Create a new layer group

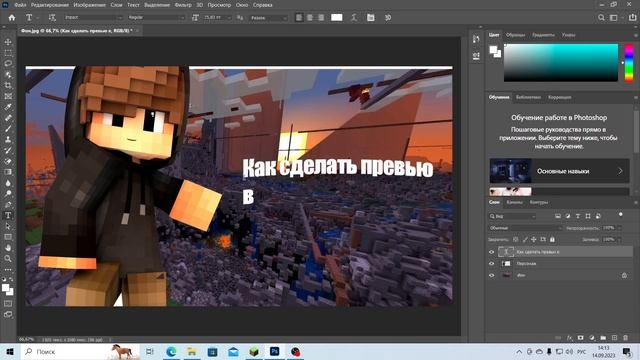pos(603,338)
